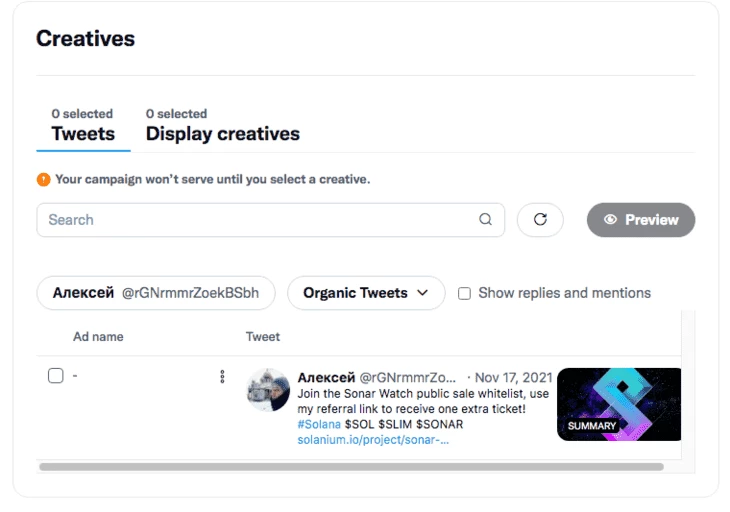The image size is (730, 512).
Task: Select the tweet row checkbox
Action: click(55, 375)
